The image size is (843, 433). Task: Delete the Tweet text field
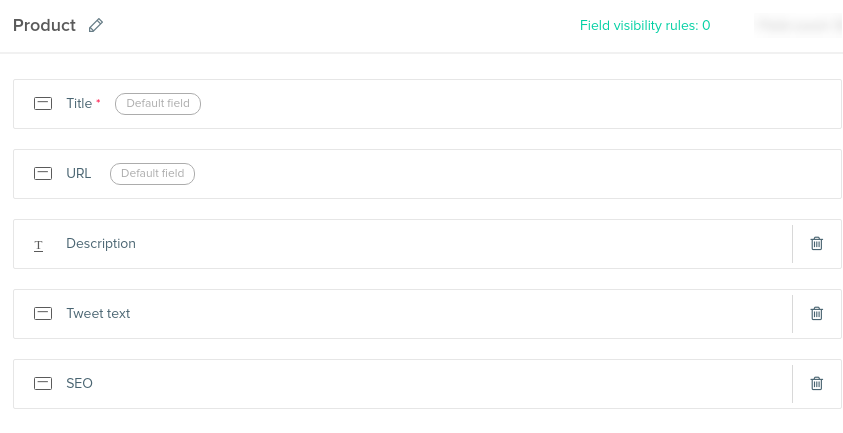pyautogui.click(x=816, y=313)
